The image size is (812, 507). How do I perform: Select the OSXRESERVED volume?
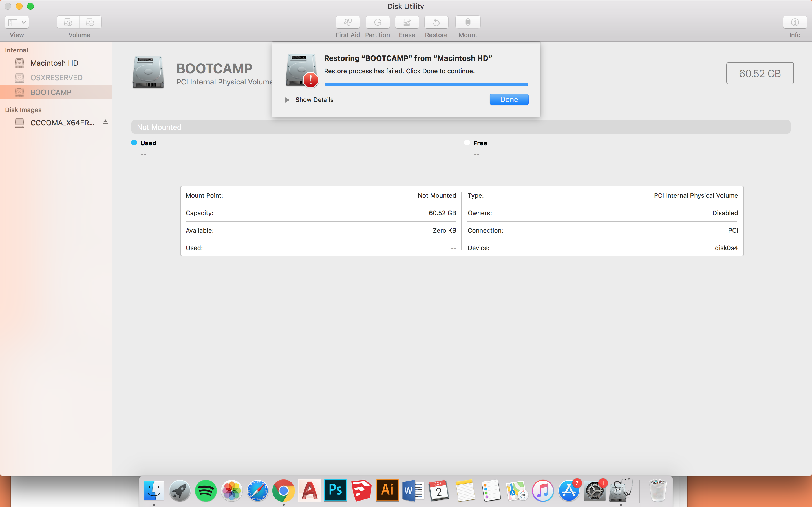[x=56, y=78]
